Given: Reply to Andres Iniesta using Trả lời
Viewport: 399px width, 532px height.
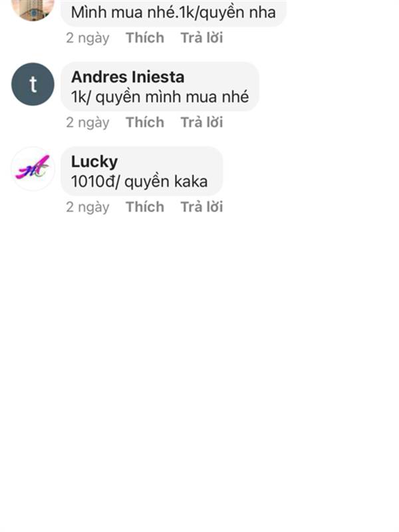Looking at the screenshot, I should tap(201, 122).
